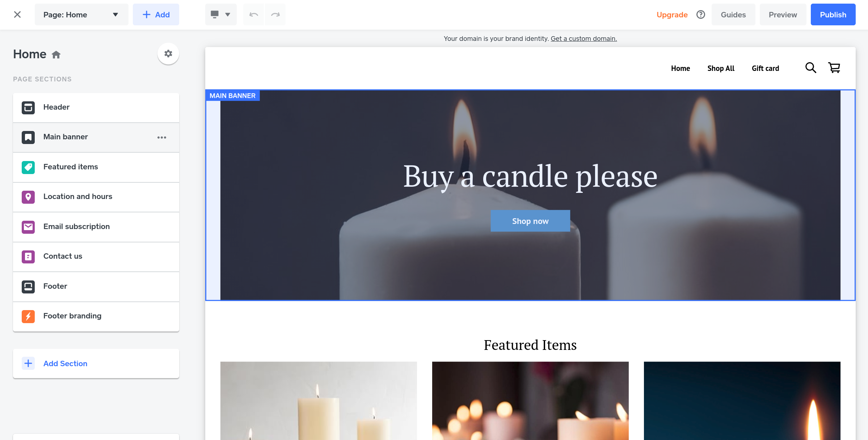Screen dimensions: 868x440
Task: Close the editor with the X icon
Action: click(17, 14)
